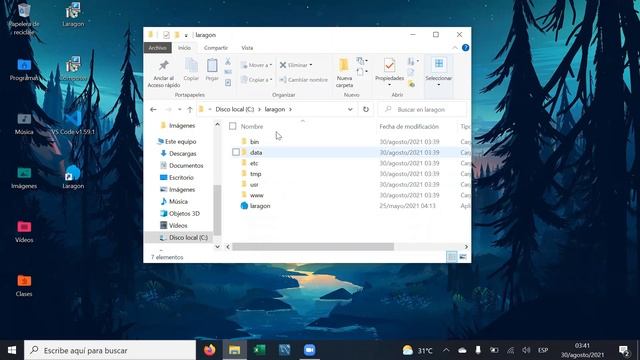
Task: Open Firefox from the taskbar
Action: [209, 350]
